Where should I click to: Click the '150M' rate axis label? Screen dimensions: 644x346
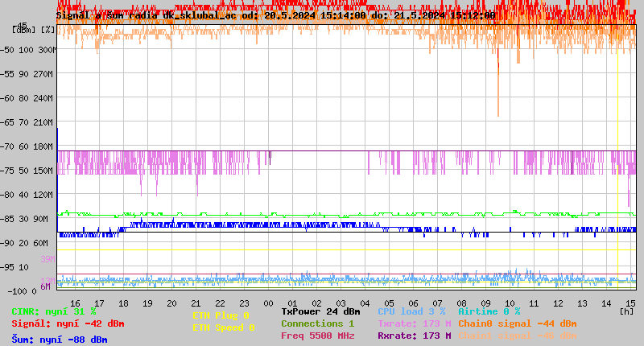click(43, 171)
